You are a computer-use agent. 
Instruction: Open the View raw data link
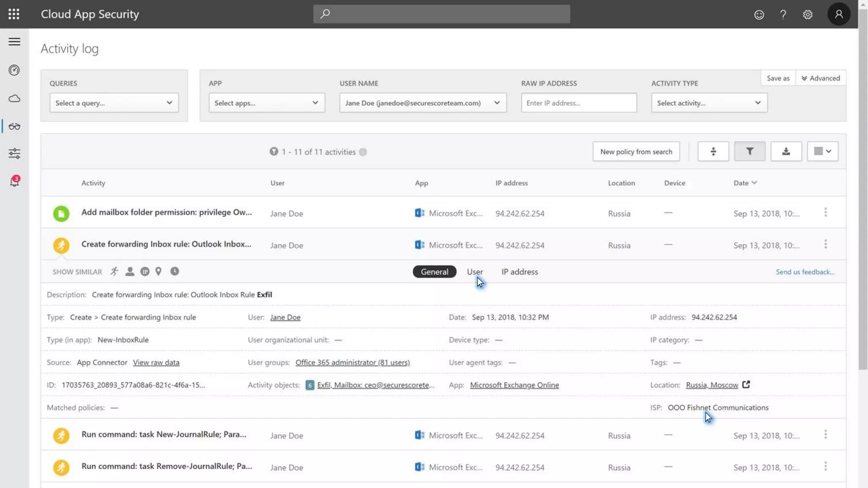(156, 363)
